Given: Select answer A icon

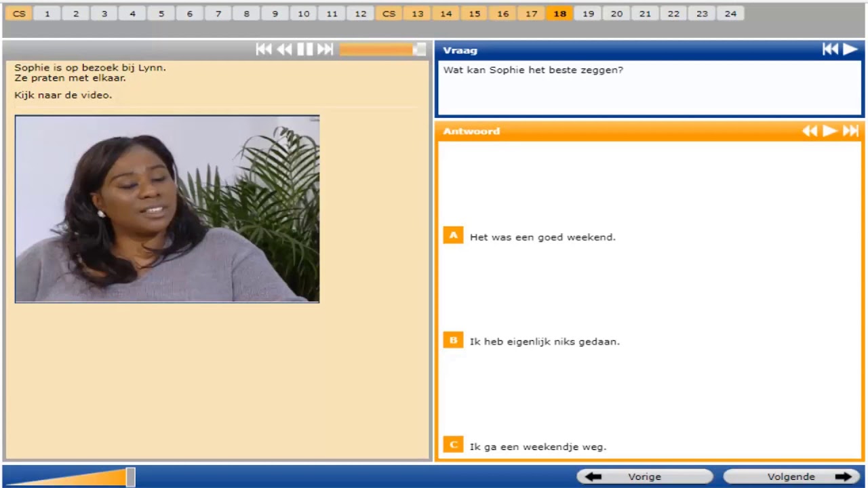Looking at the screenshot, I should (453, 235).
